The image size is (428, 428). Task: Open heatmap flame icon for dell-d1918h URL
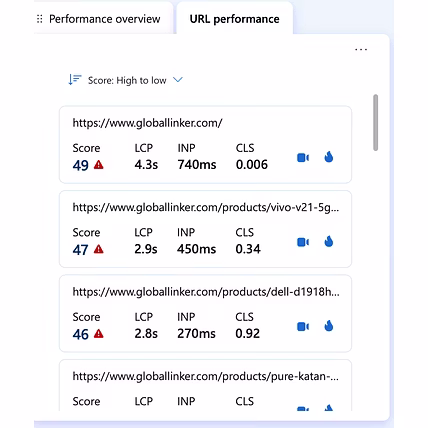click(x=329, y=326)
